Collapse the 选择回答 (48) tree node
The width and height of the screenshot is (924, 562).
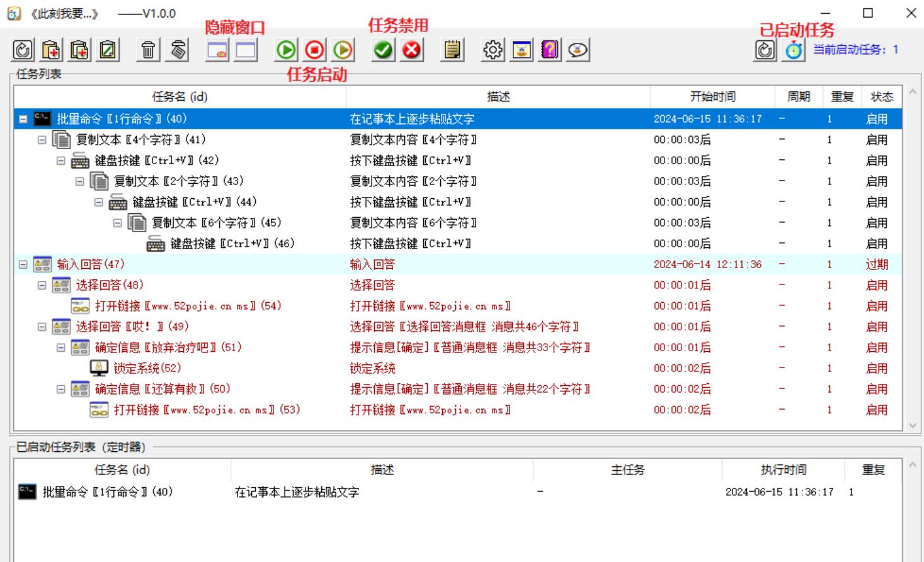pos(42,285)
